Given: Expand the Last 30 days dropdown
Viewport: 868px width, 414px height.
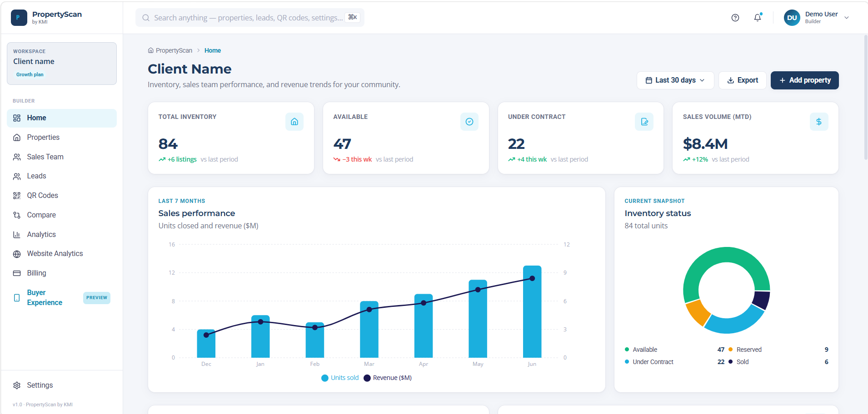Looking at the screenshot, I should (675, 80).
